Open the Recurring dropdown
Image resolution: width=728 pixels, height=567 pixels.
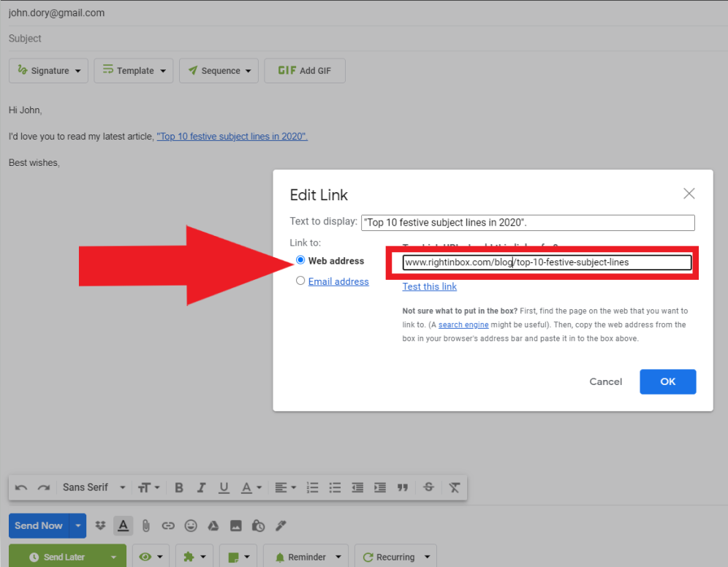click(x=395, y=557)
